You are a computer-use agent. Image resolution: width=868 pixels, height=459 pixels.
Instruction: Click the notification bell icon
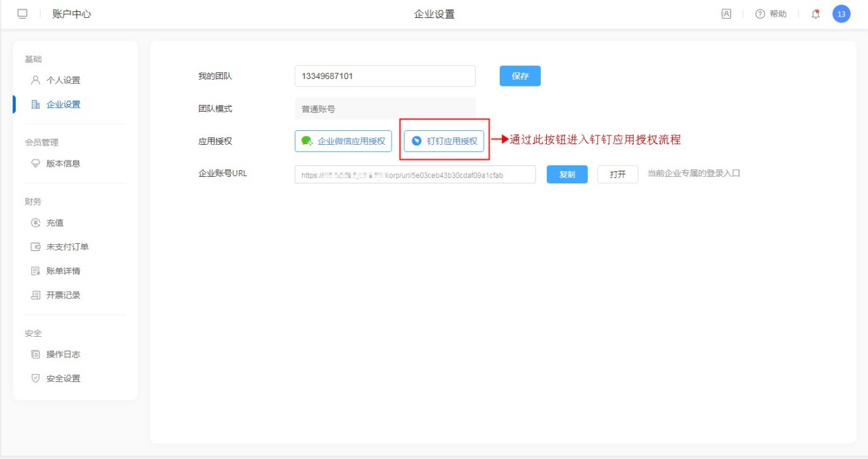pyautogui.click(x=816, y=14)
